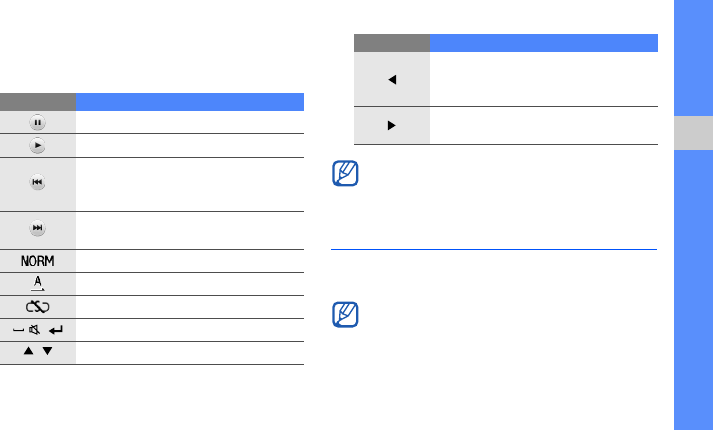The width and height of the screenshot is (713, 430).
Task: Click the gray section tab on right edge
Action: point(692,132)
